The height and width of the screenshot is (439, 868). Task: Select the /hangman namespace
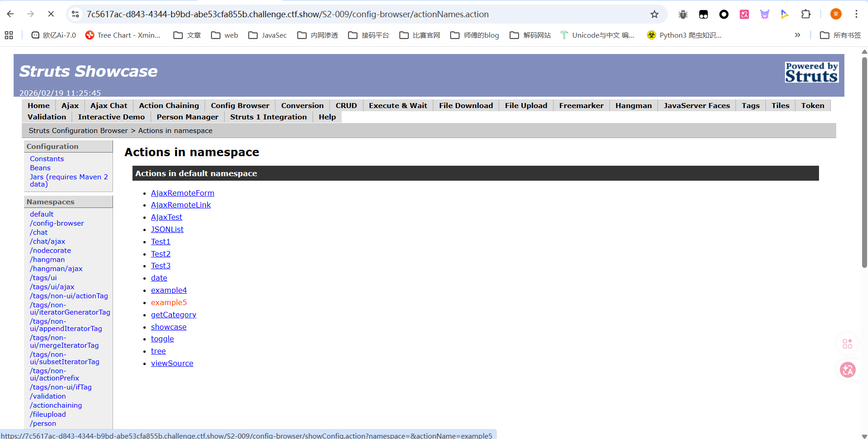point(47,260)
